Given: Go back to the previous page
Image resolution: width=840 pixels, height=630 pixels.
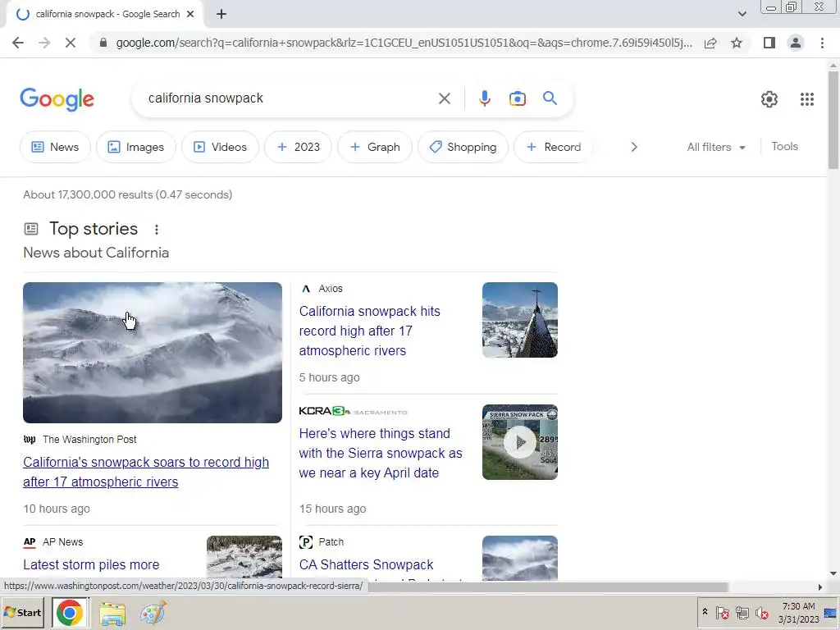Looking at the screenshot, I should 18,43.
